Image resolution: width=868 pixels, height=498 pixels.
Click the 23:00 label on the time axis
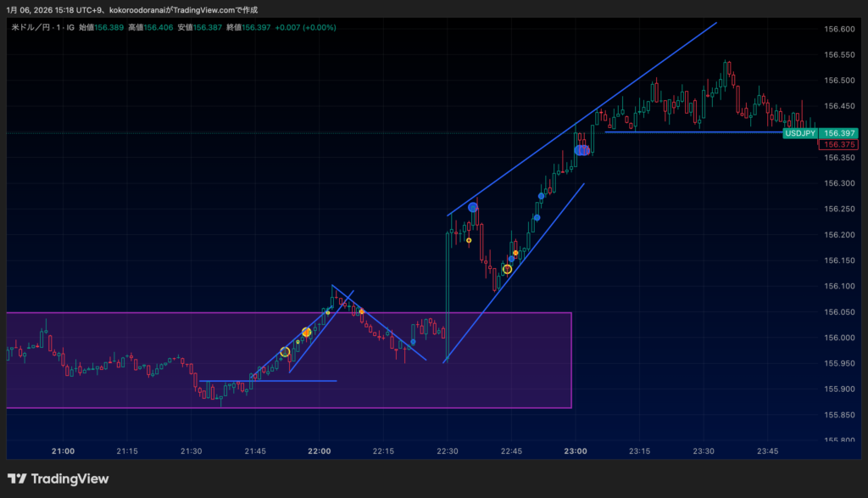576,451
